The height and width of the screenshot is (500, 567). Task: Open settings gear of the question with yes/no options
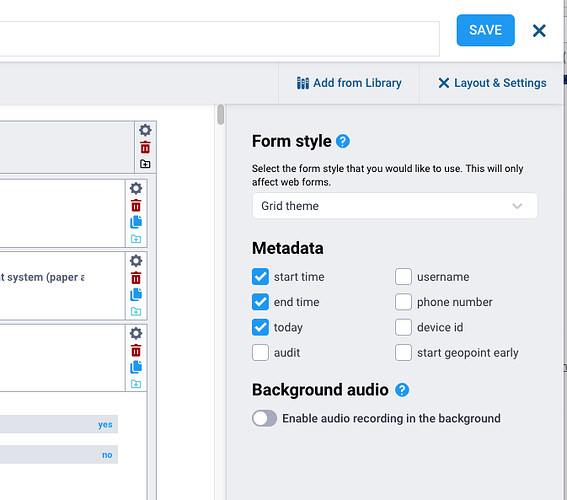136,333
